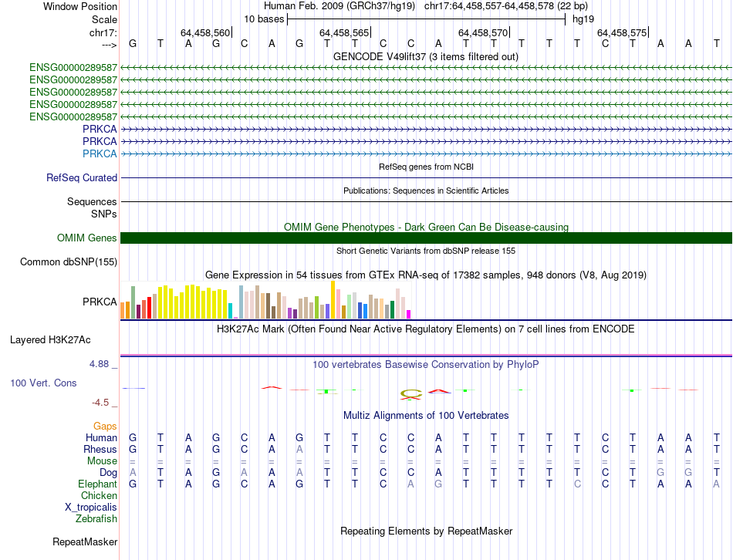Click the Sequences track label
The image size is (733, 560).
(92, 201)
